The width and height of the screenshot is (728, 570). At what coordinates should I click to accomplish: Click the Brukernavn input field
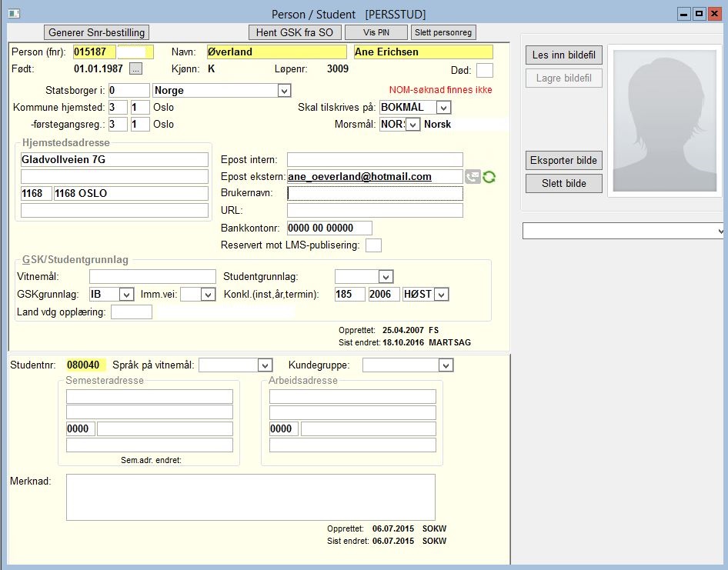tap(375, 193)
